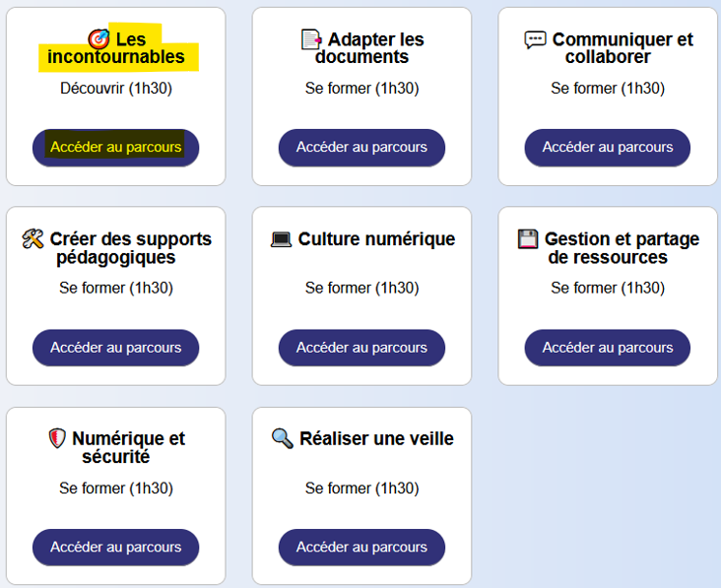Click the laptop icon beside Culture numérique
Screen dimensions: 721x588
tap(282, 239)
